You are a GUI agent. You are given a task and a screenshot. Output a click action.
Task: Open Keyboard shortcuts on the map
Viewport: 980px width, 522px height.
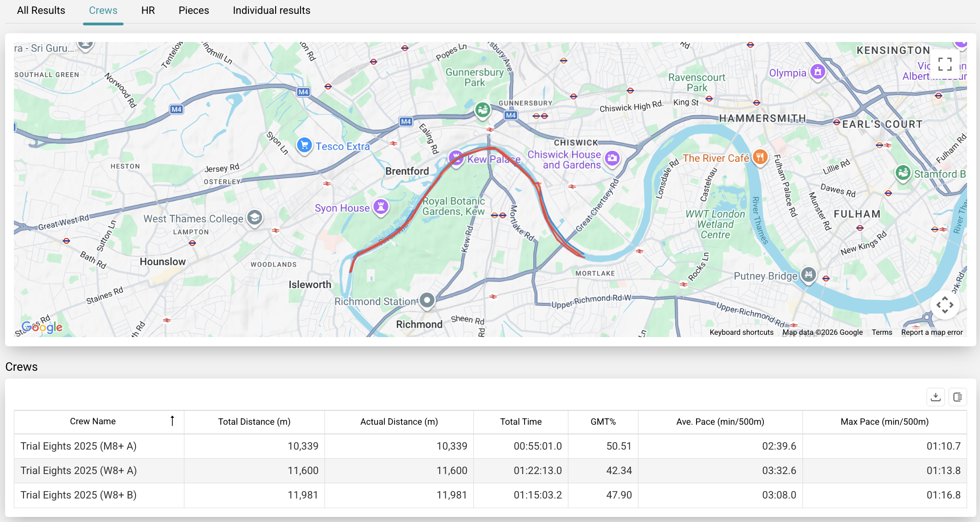click(x=741, y=332)
